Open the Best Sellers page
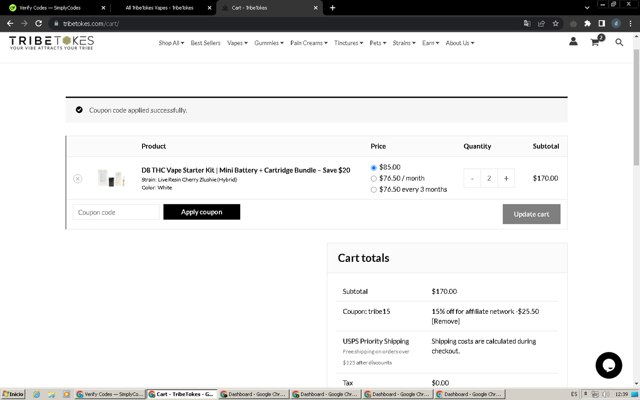Screen dimensions: 640x400 (205, 43)
